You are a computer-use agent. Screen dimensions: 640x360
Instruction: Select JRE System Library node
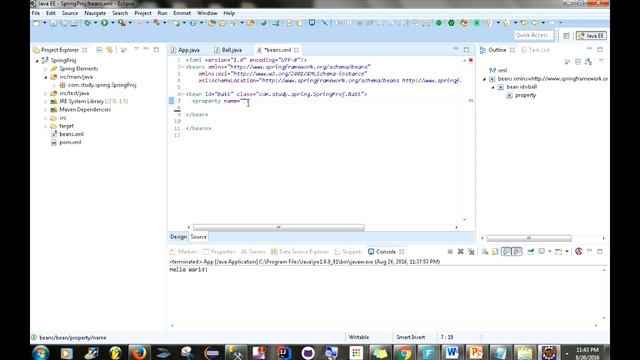click(89, 102)
